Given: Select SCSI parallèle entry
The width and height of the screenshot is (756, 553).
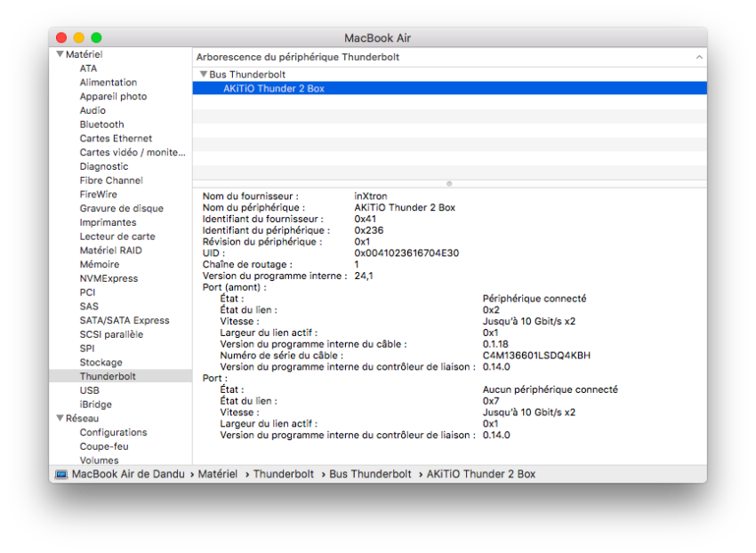Looking at the screenshot, I should [111, 334].
